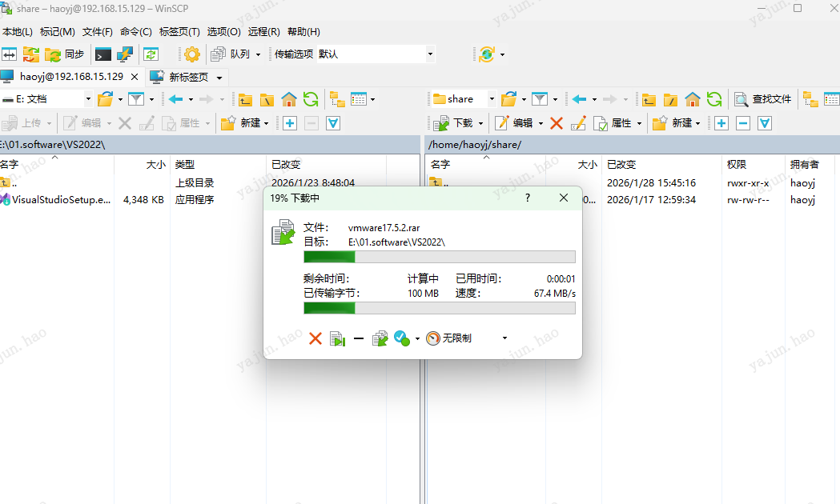Switch to haoyj@192.168.15.129 session tab
Image resolution: width=840 pixels, height=504 pixels.
click(71, 77)
